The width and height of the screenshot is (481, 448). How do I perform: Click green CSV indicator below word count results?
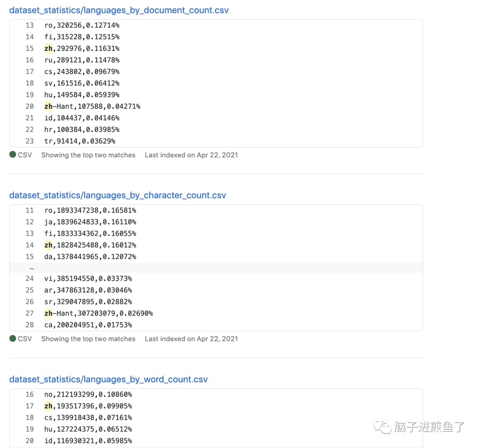point(12,447)
